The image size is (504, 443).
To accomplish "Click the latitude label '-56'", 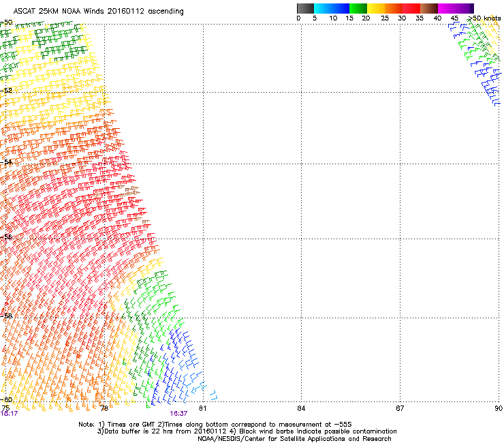I will click(x=6, y=236).
